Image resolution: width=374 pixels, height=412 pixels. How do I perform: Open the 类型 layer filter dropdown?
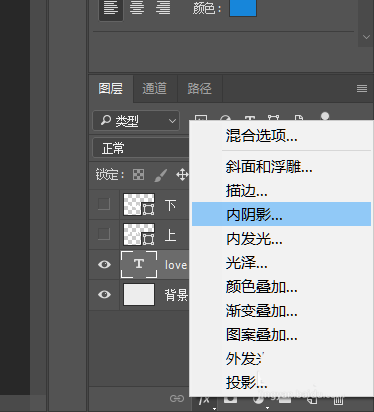(x=136, y=121)
